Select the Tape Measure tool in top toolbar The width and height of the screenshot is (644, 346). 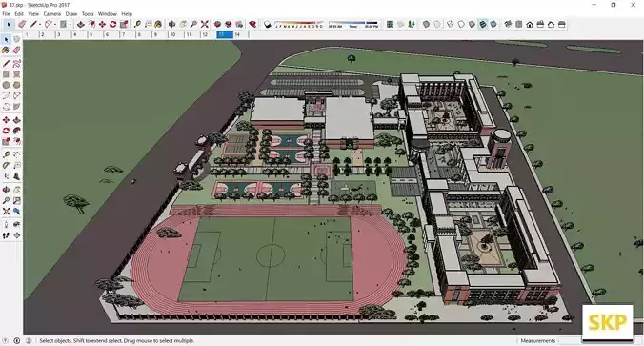[x=137, y=24]
